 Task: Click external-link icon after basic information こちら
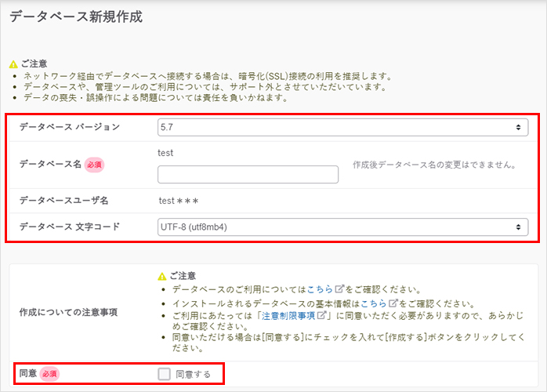tap(393, 304)
